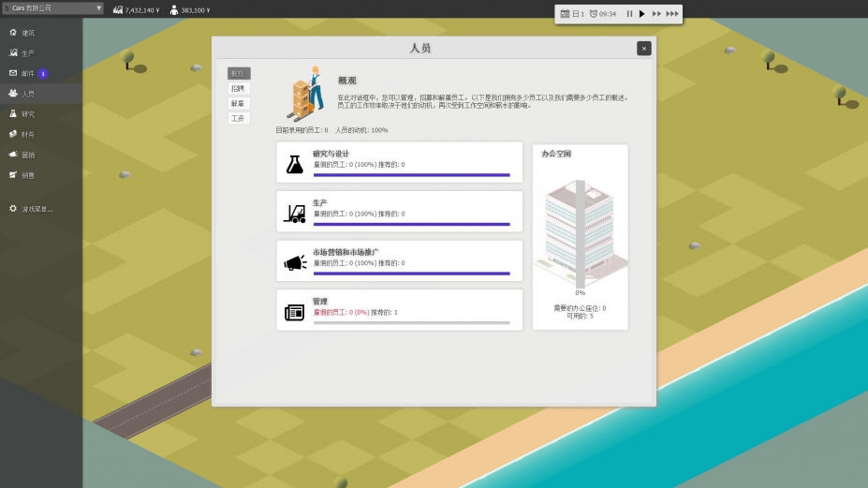Screen dimensions: 868x488
Task: Set triple fast-forward speed
Action: point(672,14)
